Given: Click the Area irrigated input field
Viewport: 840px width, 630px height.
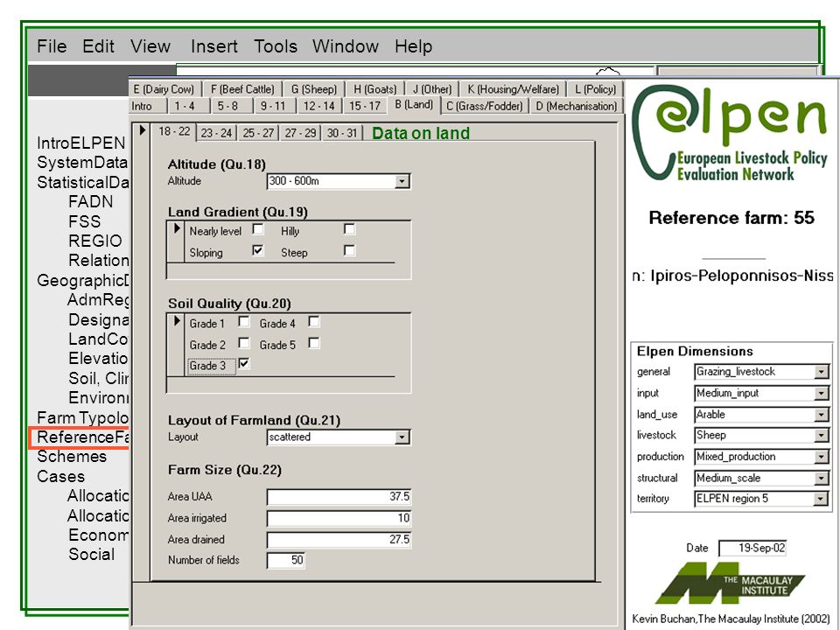Looking at the screenshot, I should [339, 518].
